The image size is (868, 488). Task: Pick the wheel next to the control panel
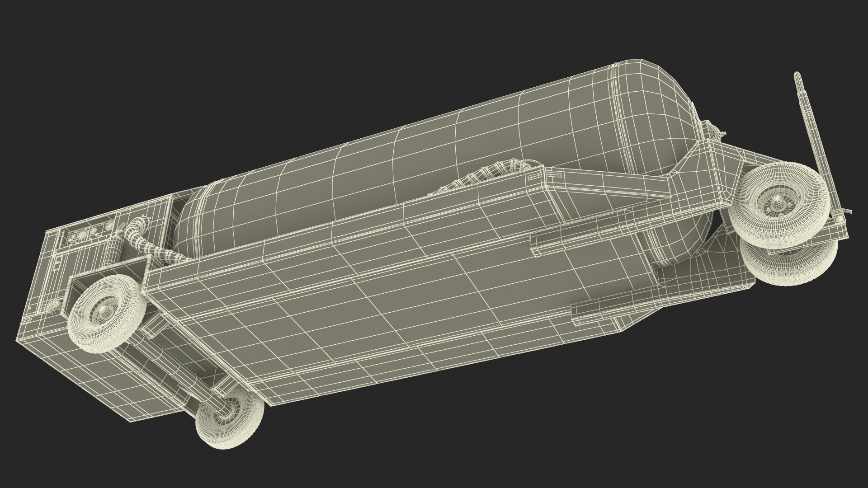tap(107, 314)
